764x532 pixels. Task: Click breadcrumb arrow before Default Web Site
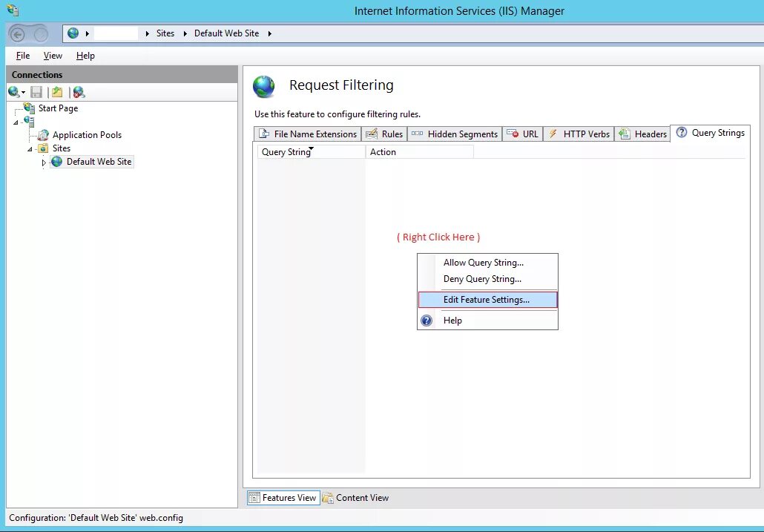[x=185, y=33]
